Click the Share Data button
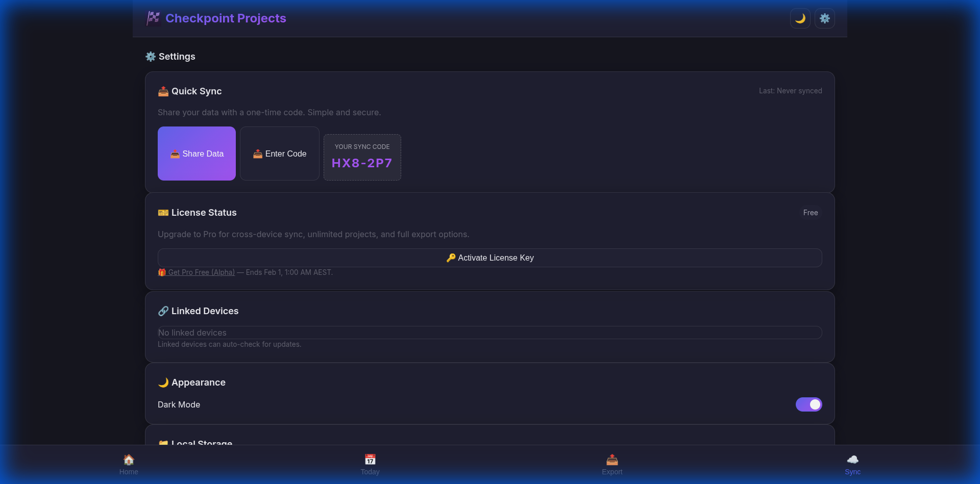Screen dimensions: 980x484 pos(197,154)
